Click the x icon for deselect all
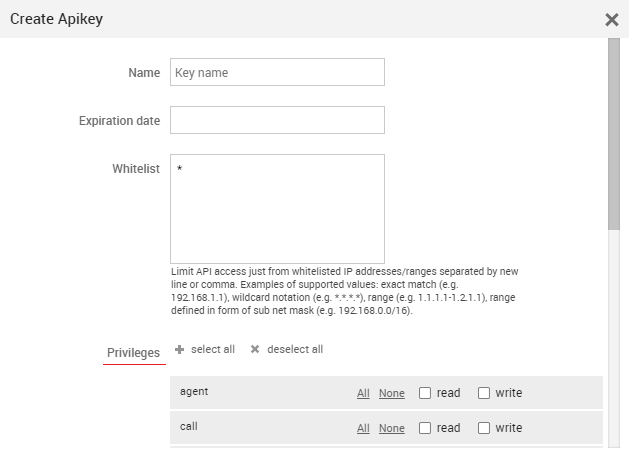This screenshot has width=629, height=458. coord(255,350)
